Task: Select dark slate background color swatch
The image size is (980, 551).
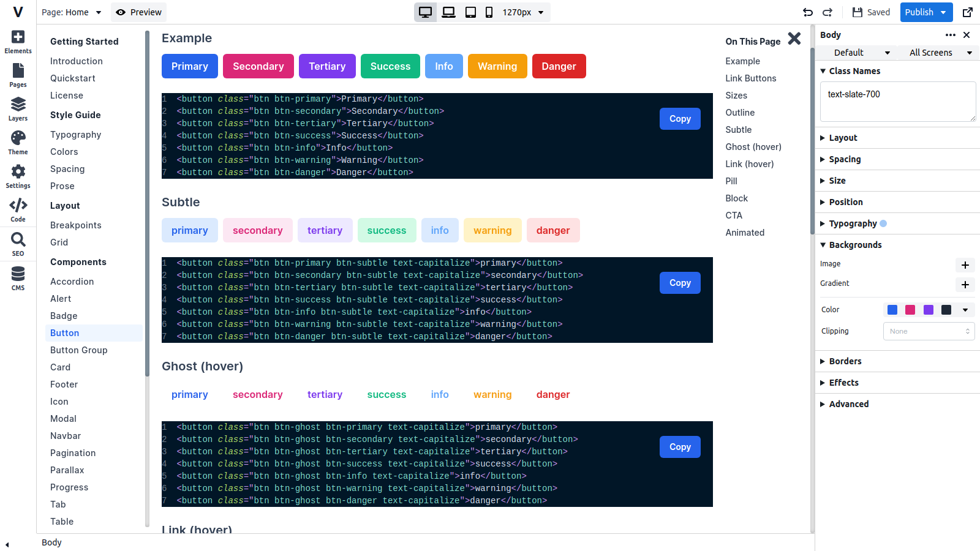Action: click(x=946, y=310)
